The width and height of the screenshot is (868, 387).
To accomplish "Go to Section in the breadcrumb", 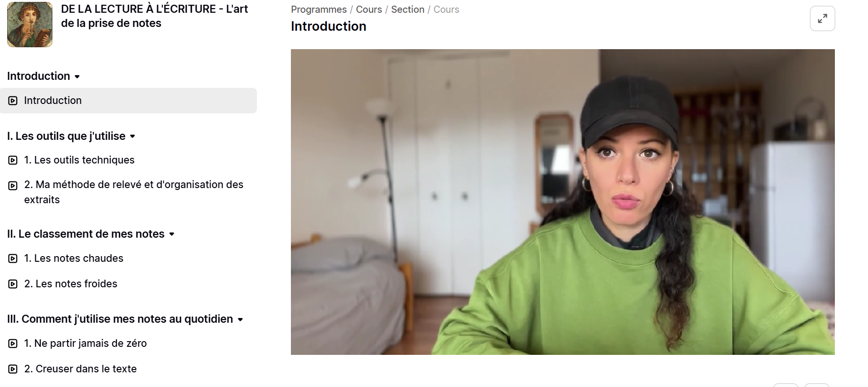I will tap(408, 9).
